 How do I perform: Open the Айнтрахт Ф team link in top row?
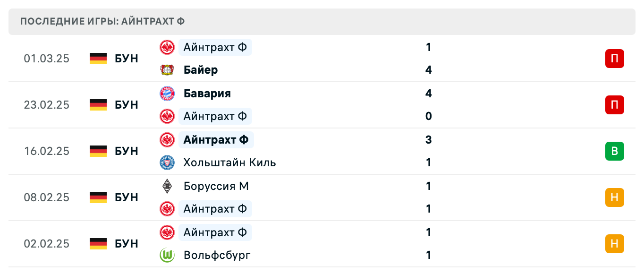click(x=215, y=47)
